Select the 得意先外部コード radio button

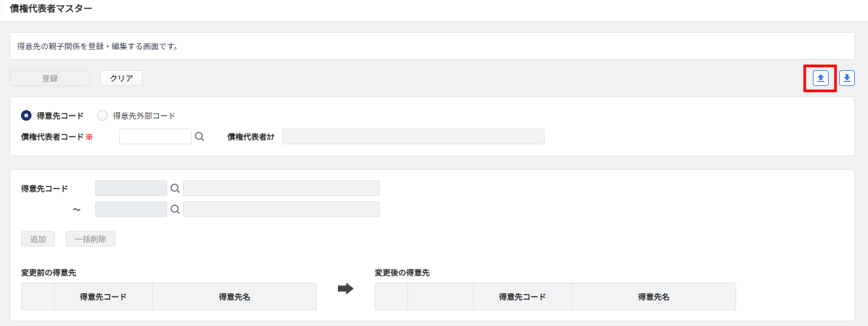102,115
